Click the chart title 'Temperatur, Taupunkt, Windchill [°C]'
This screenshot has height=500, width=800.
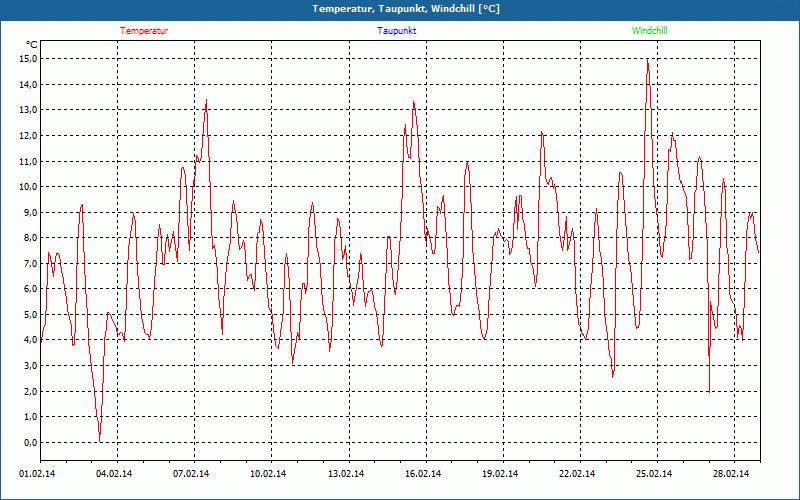[x=406, y=9]
